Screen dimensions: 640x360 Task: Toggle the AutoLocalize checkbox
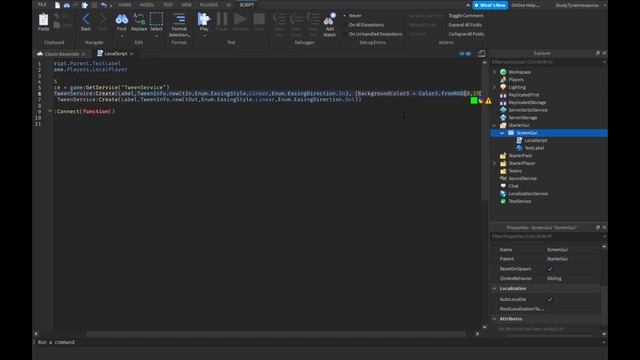550,299
